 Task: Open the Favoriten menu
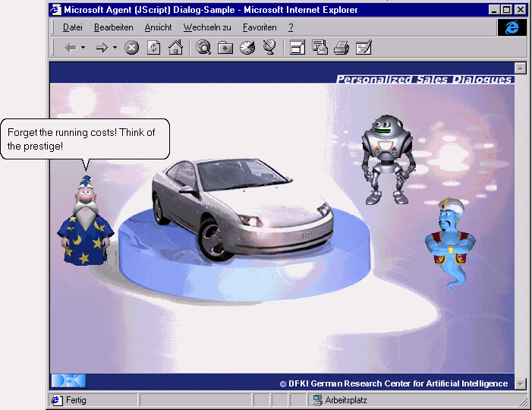point(260,27)
